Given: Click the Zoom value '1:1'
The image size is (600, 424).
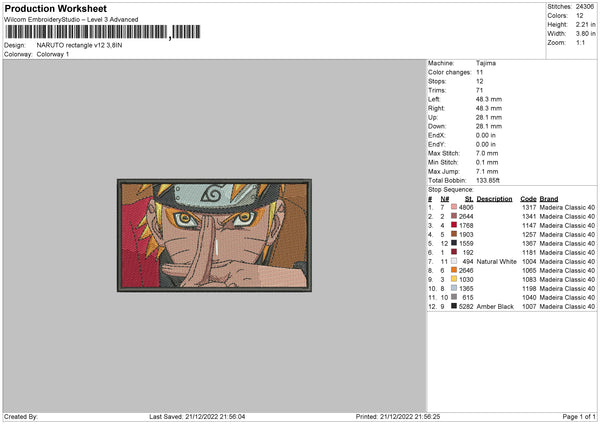Looking at the screenshot, I should pyautogui.click(x=580, y=42).
